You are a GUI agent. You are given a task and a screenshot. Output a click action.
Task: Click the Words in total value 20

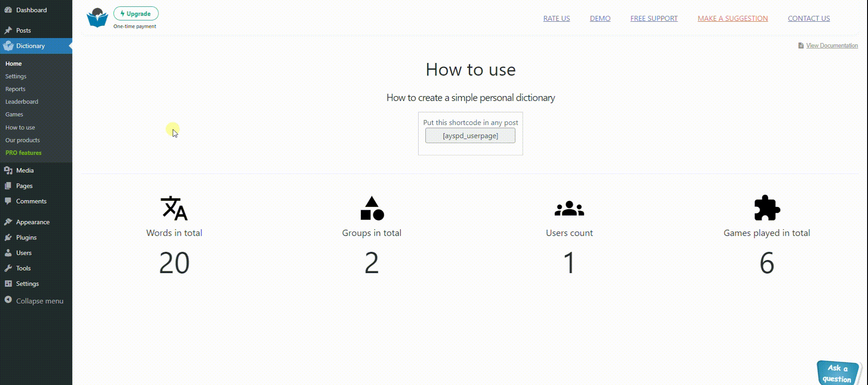[174, 263]
